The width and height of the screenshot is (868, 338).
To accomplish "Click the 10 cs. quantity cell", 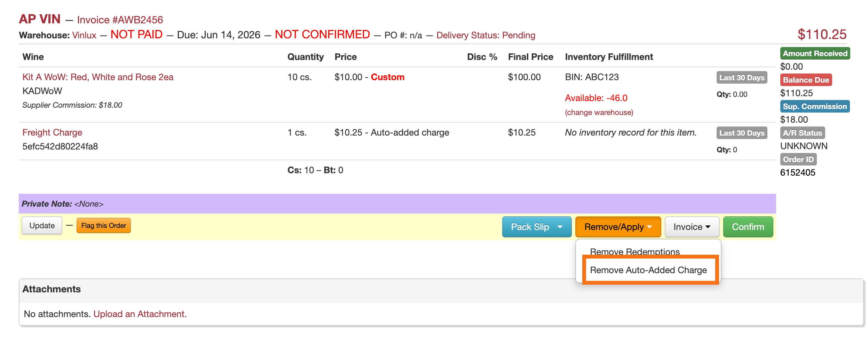I will 300,77.
